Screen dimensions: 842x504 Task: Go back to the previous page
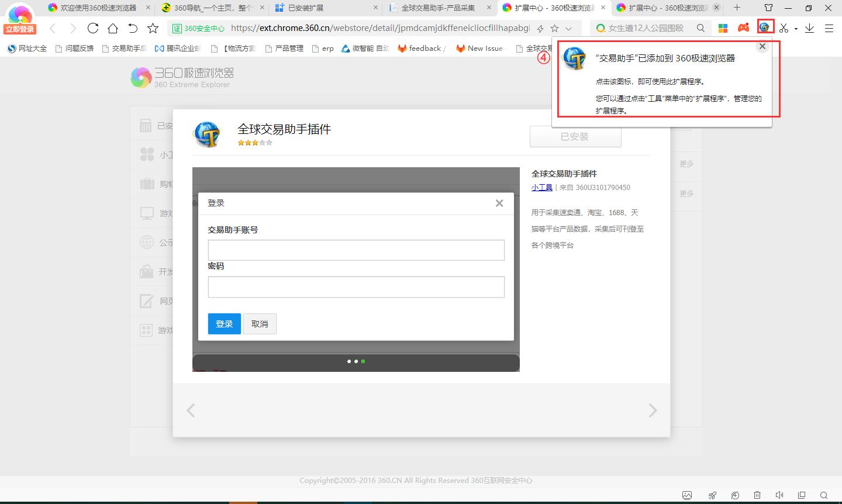coord(53,28)
